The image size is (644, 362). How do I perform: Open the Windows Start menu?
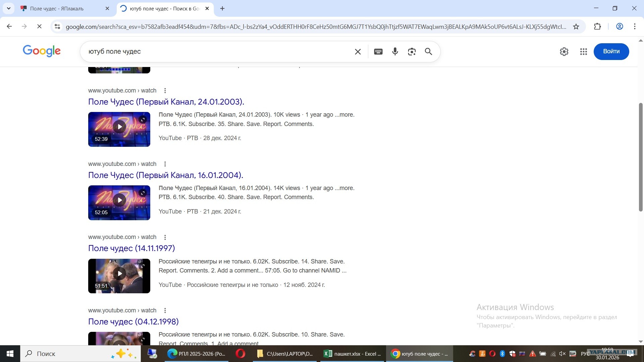(x=10, y=354)
